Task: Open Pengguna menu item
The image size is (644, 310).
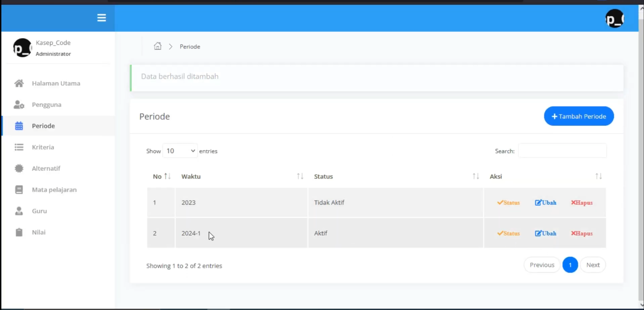Action: pos(58,105)
